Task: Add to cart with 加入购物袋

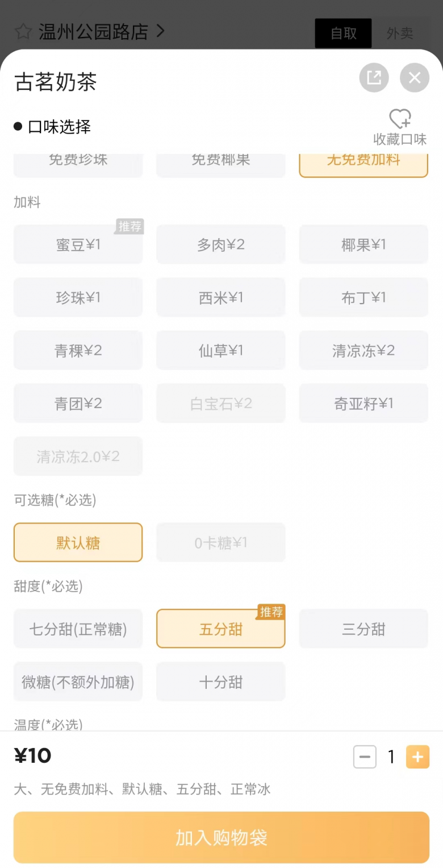Action: coord(221,837)
